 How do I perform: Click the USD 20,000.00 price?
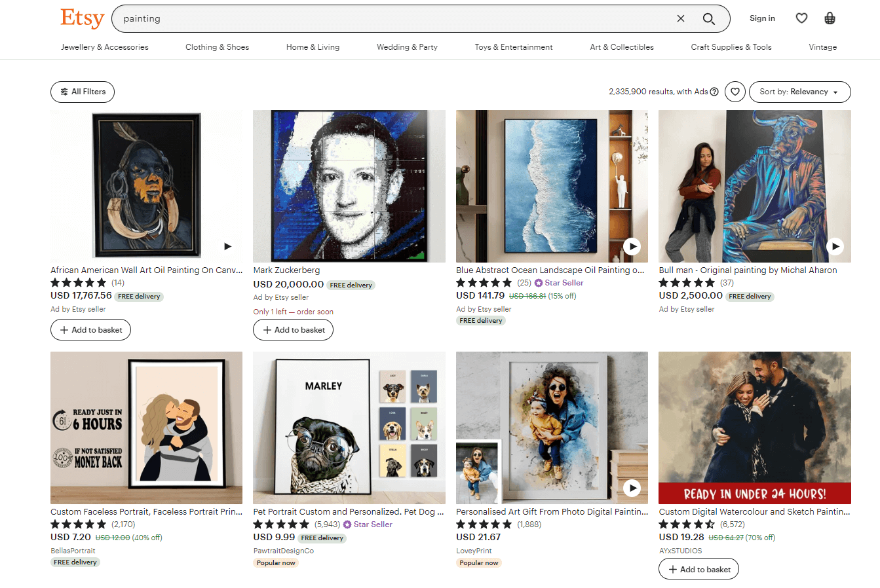tap(288, 284)
